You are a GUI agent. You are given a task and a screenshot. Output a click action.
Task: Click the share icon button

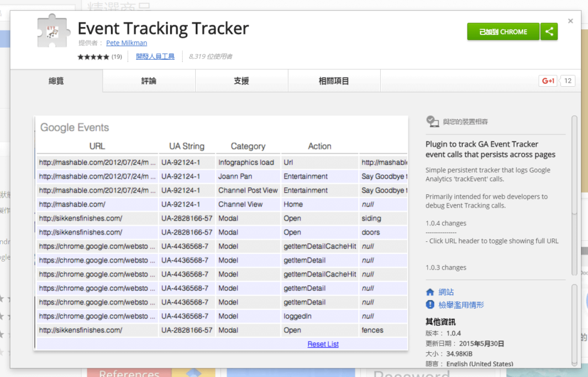549,32
